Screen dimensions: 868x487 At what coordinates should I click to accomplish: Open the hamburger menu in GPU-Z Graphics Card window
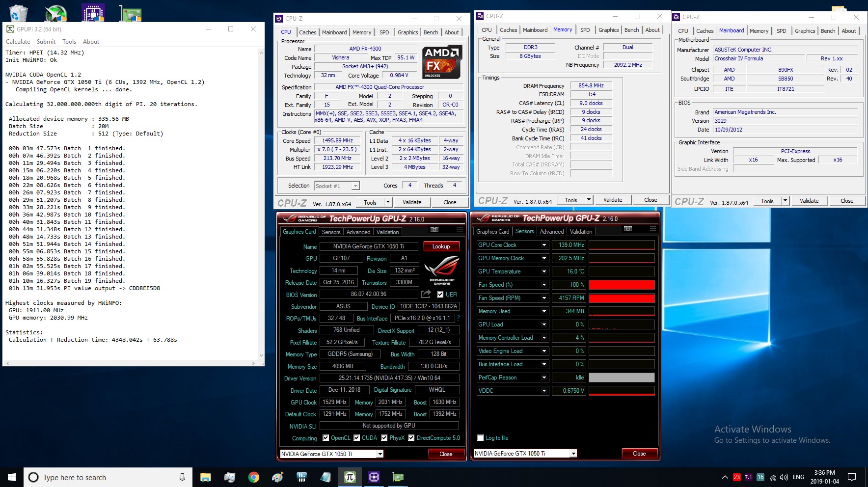tap(460, 229)
